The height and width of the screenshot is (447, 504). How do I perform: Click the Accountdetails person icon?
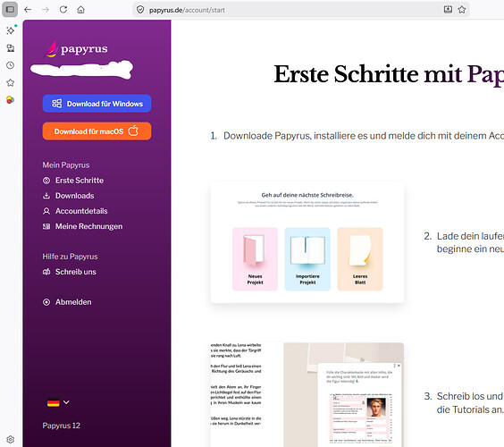point(46,211)
